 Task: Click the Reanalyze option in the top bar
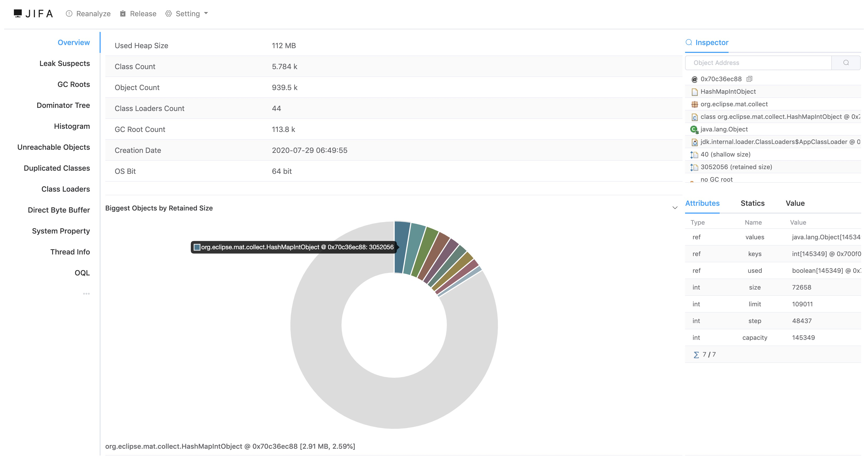point(88,13)
